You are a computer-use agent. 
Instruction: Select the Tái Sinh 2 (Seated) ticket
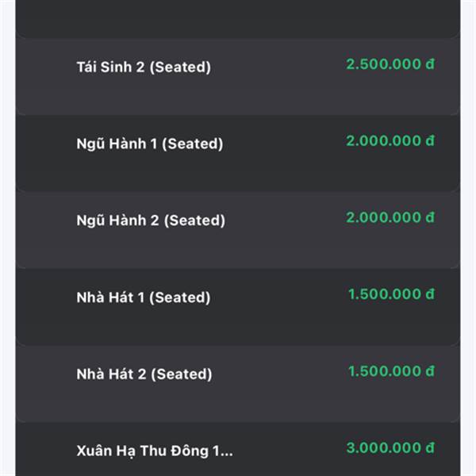coord(238,77)
